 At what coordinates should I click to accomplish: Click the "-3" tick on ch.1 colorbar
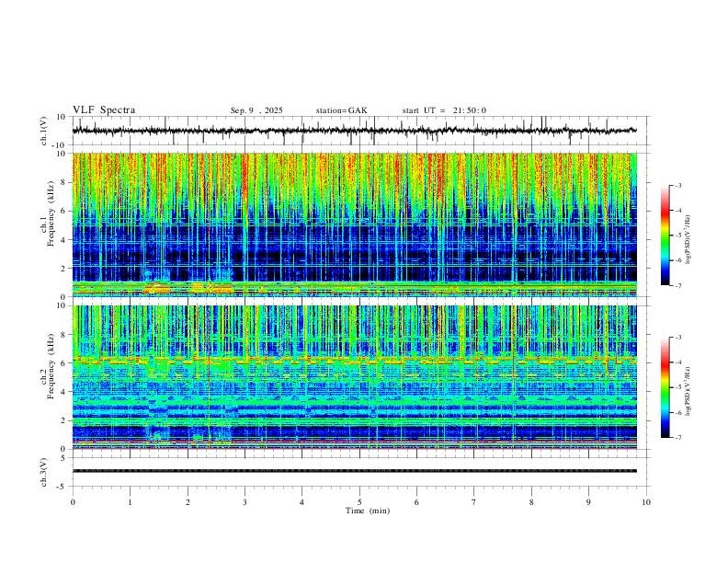click(x=678, y=185)
